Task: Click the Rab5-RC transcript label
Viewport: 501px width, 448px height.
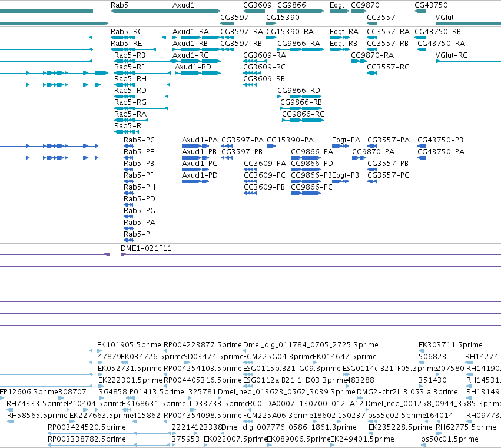Action: (127, 32)
